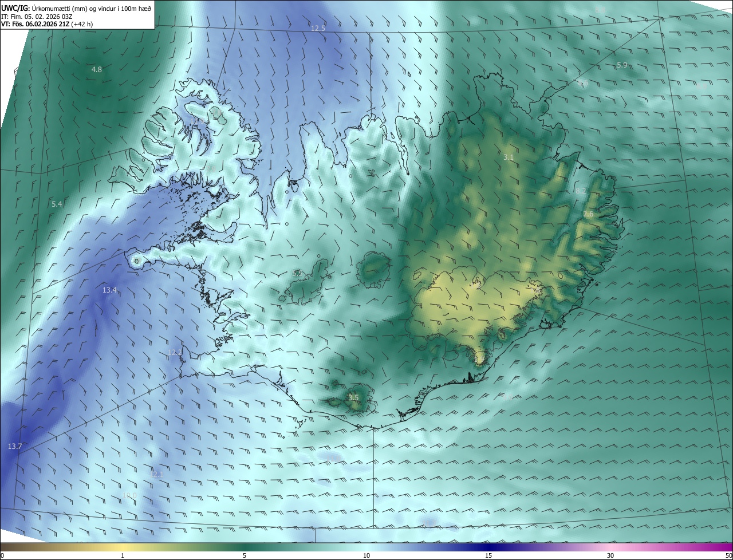Click the faint 10.0 value above the color bar

point(130,495)
